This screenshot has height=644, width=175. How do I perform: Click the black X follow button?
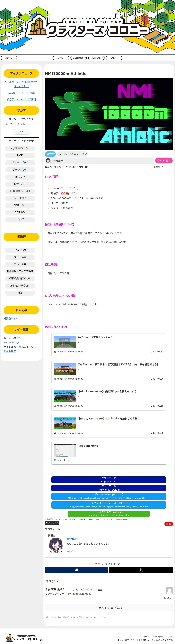pos(141,570)
